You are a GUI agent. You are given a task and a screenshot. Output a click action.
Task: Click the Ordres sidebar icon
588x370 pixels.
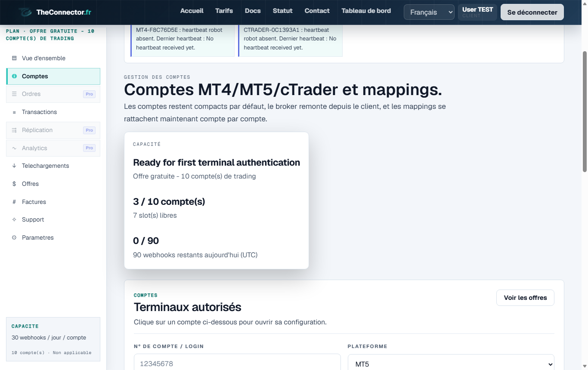[14, 94]
